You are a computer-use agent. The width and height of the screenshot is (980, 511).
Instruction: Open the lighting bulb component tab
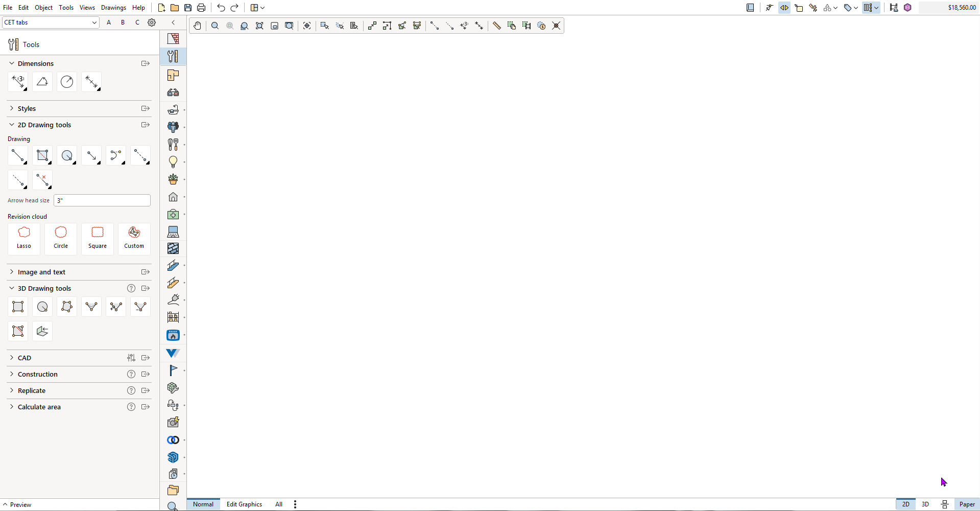click(x=173, y=162)
